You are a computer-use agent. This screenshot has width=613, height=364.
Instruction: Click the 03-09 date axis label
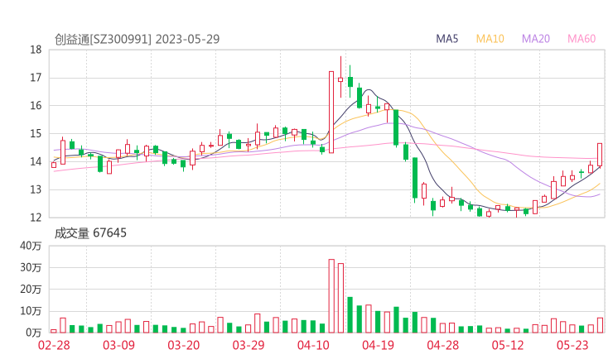(118, 345)
